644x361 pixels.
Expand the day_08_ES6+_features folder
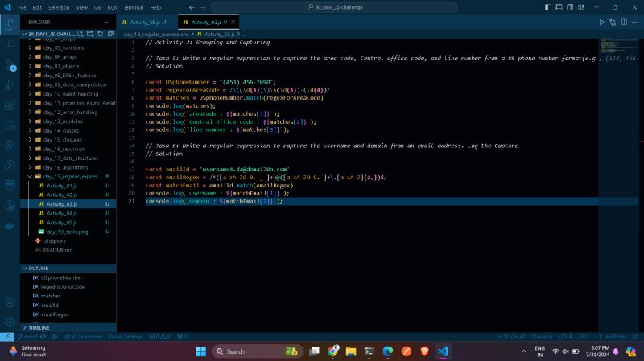pyautogui.click(x=68, y=76)
